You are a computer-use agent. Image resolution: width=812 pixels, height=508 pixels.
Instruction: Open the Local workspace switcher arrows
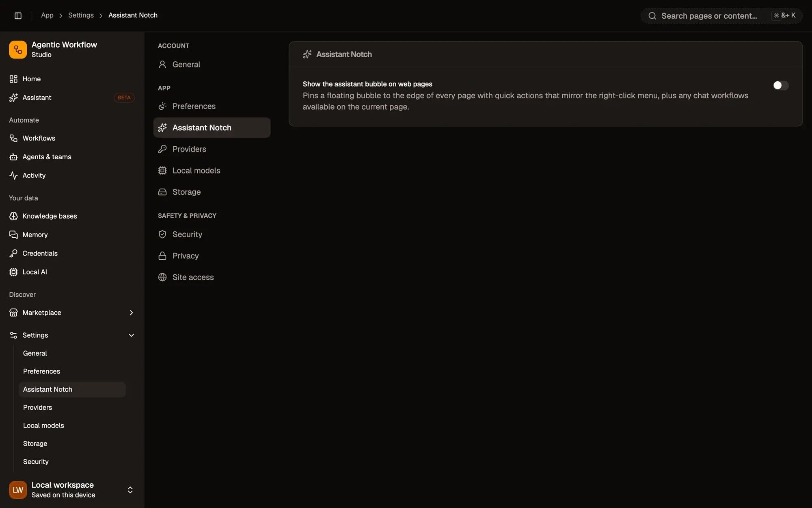coord(130,490)
